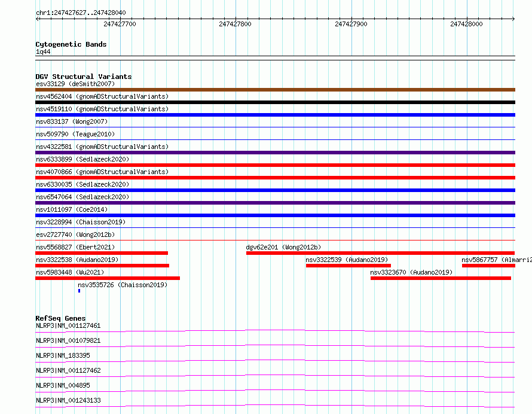Open the NLRP3|NM_001243133 transcript
This screenshot has width=532, height=414.
pyautogui.click(x=68, y=400)
